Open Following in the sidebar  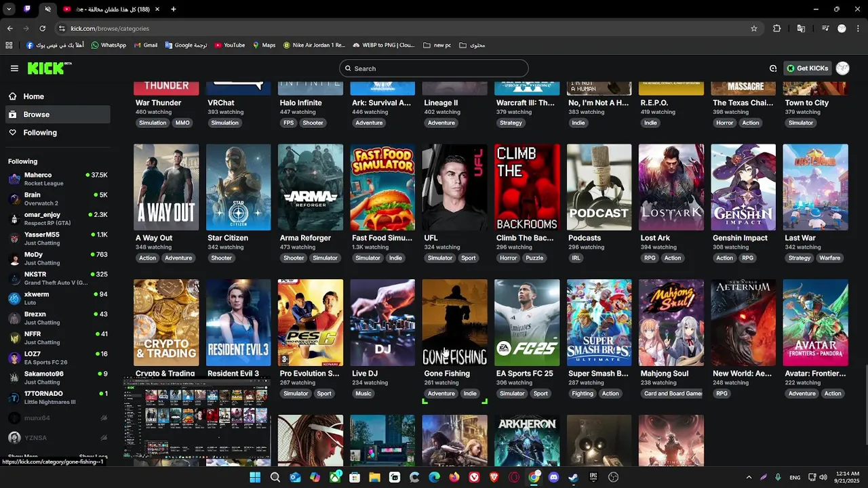[x=57, y=133]
